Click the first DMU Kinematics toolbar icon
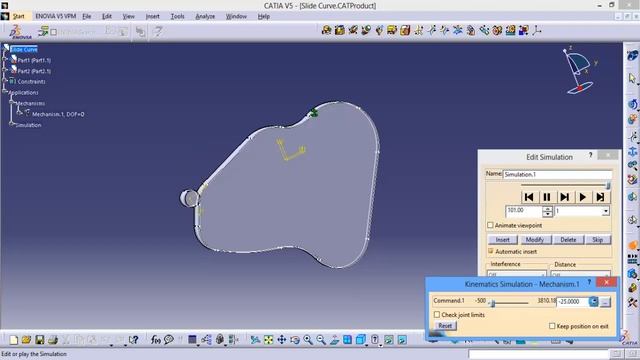This screenshot has height=360, width=640. click(x=327, y=30)
